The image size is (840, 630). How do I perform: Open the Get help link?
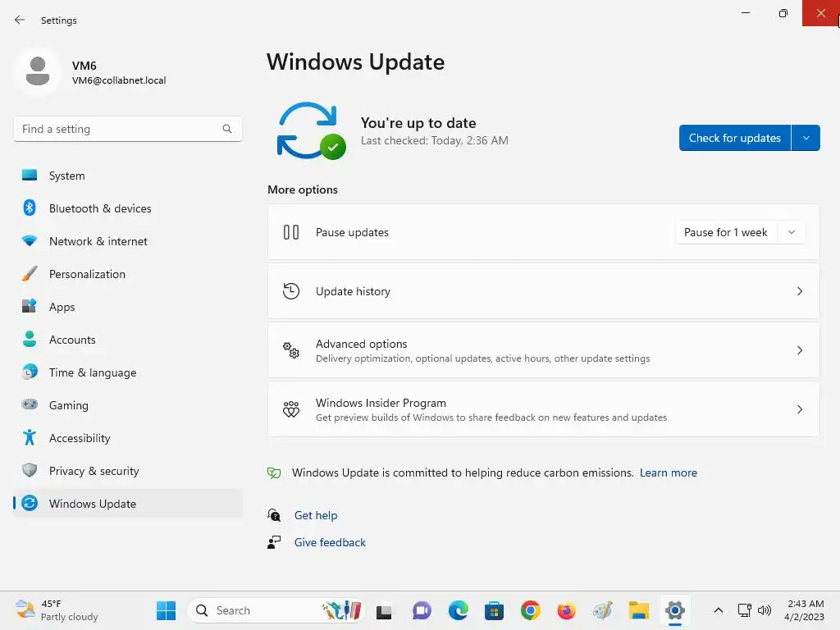pos(316,515)
